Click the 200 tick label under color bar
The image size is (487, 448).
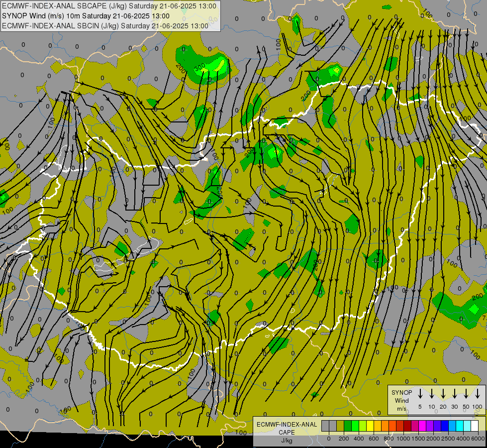[x=344, y=439]
